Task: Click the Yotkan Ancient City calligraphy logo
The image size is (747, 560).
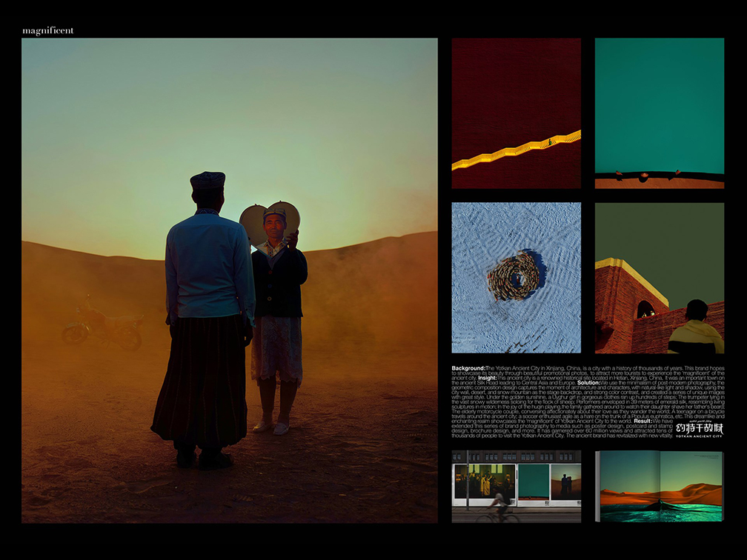Action: (x=699, y=427)
